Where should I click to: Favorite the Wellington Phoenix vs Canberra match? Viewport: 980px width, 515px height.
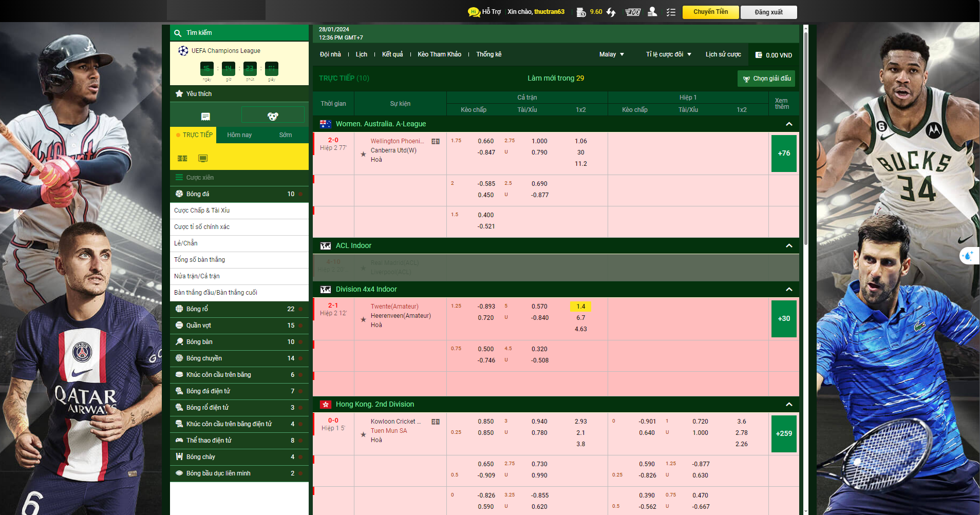363,154
